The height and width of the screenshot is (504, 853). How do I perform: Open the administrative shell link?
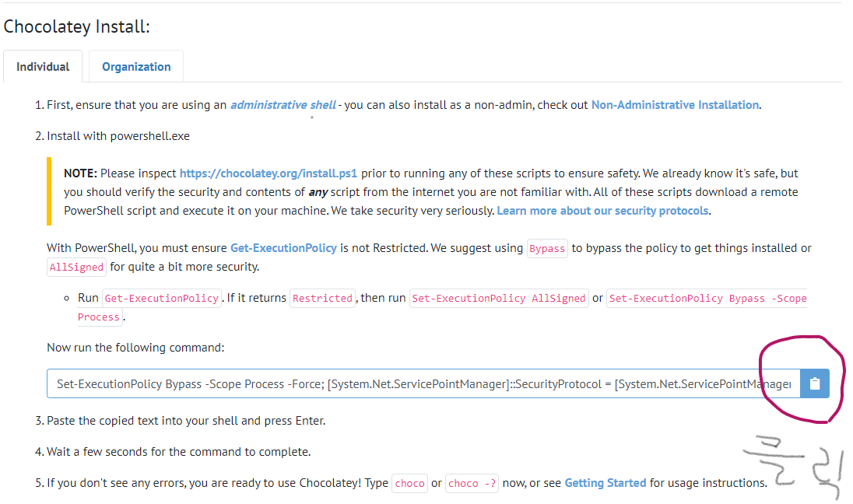coord(283,104)
